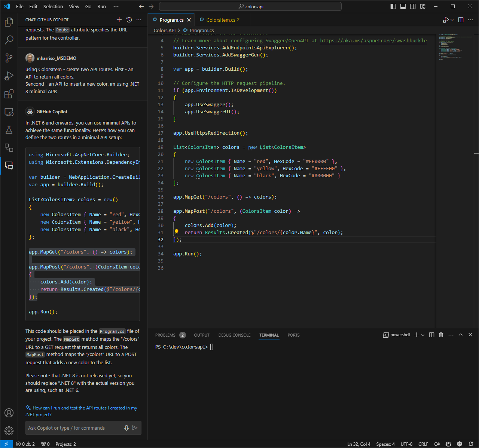The height and width of the screenshot is (448, 479).
Task: Split the editor right
Action: pyautogui.click(x=461, y=20)
